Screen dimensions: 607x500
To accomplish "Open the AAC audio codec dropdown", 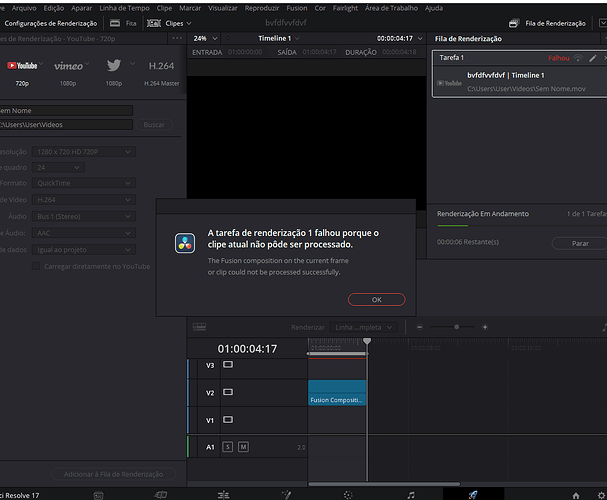I will 84,233.
